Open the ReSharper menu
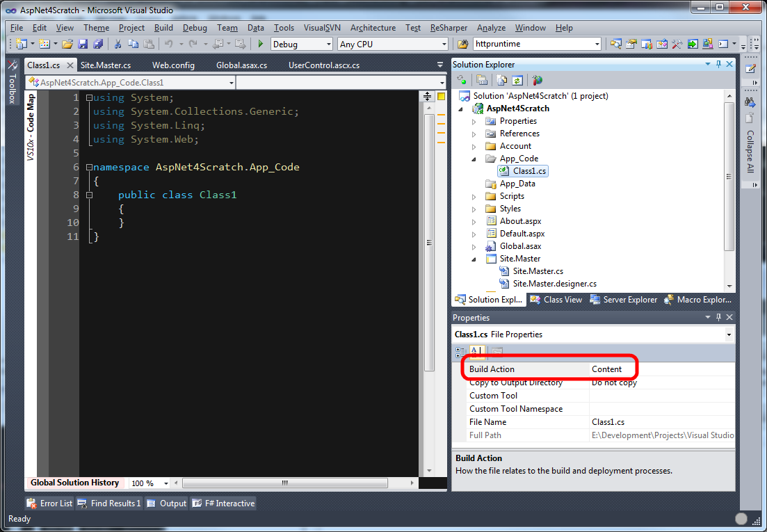This screenshot has height=532, width=767. [449, 28]
